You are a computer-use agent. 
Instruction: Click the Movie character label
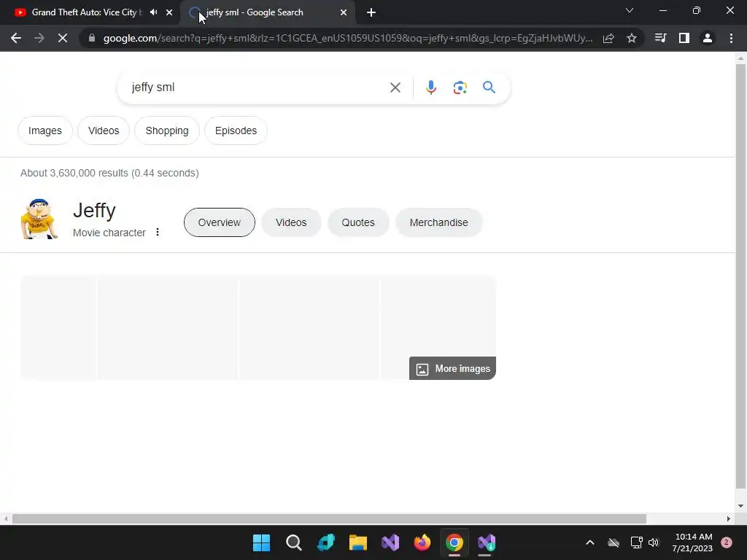tap(109, 233)
